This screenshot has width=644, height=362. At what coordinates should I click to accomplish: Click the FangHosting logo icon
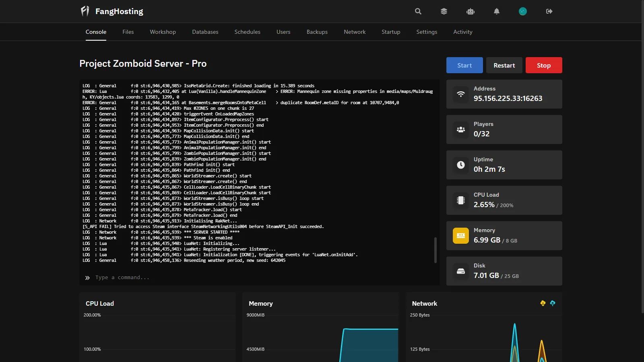[x=85, y=11]
